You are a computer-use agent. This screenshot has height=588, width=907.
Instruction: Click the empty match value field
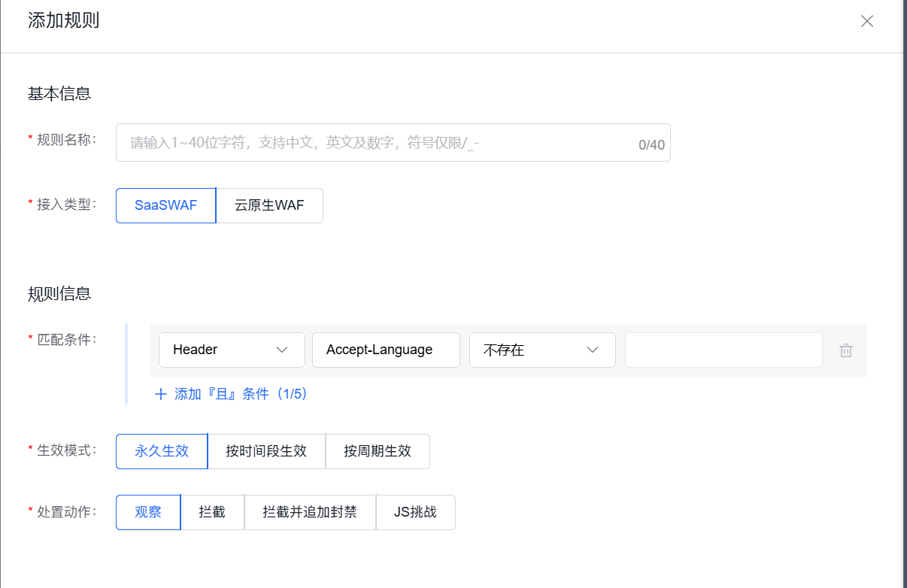click(723, 350)
